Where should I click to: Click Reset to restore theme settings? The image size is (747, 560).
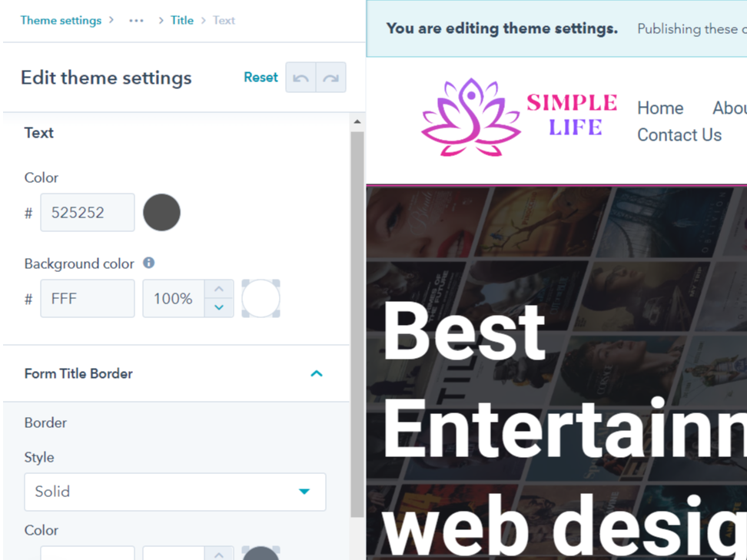[x=261, y=77]
